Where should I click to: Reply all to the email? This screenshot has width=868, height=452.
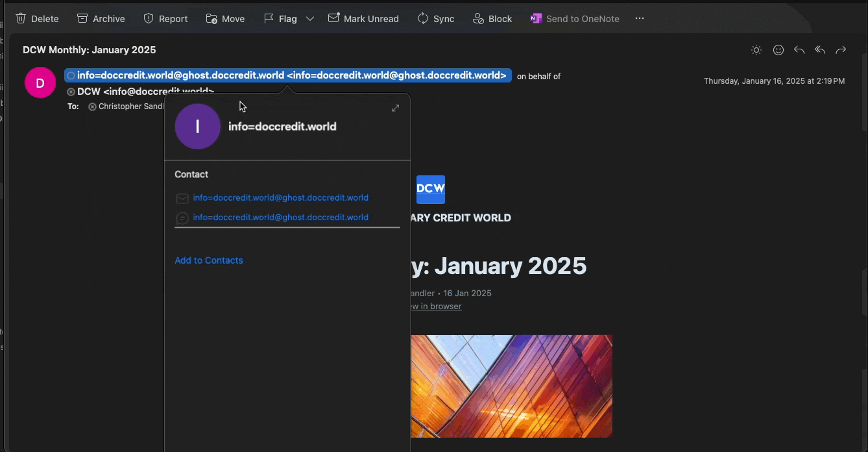point(820,50)
